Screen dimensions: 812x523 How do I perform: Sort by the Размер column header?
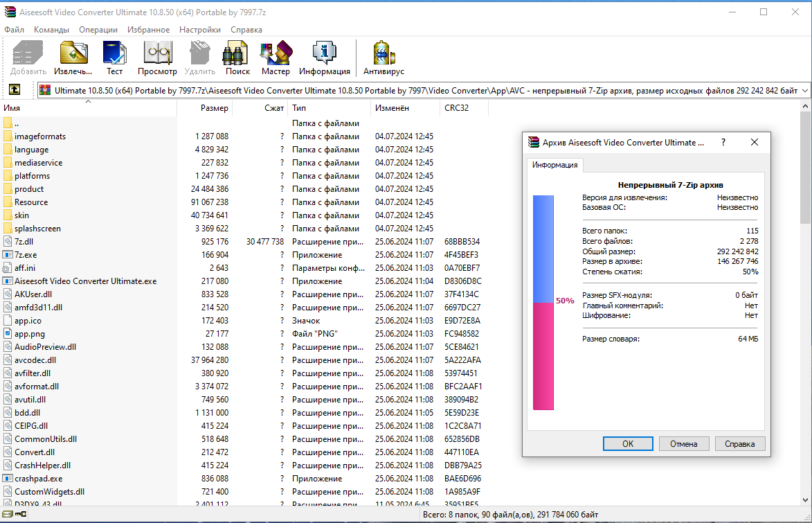pos(204,108)
